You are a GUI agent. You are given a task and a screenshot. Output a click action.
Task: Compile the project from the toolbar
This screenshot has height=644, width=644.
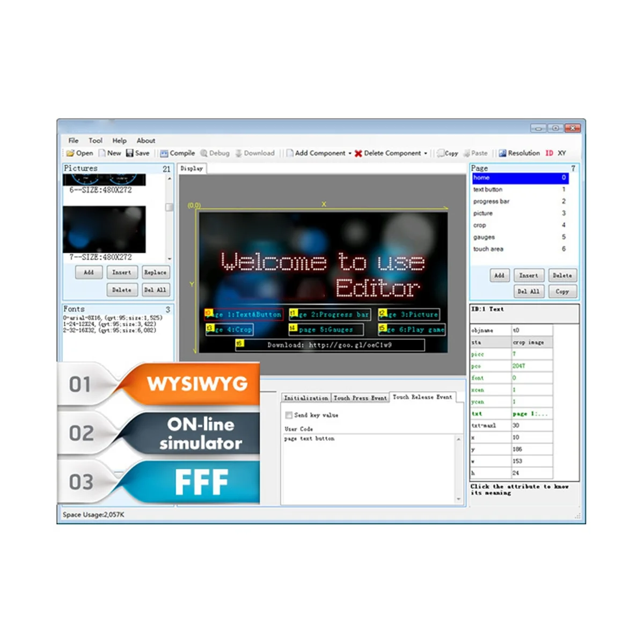tap(178, 153)
